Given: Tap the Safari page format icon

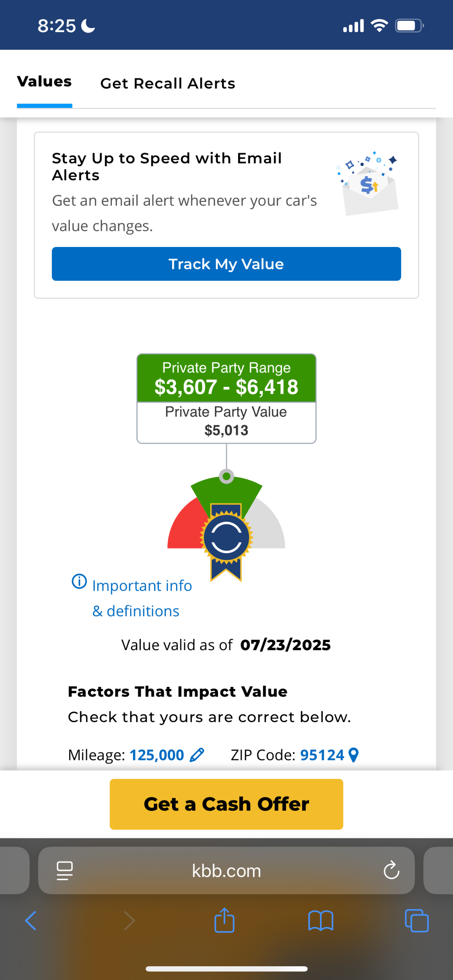Looking at the screenshot, I should click(65, 871).
